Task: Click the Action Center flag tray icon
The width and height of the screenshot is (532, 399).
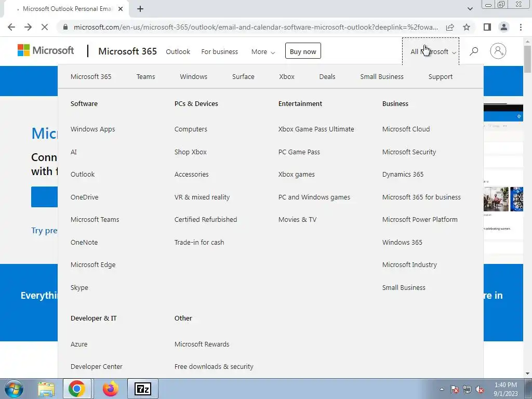Action: (x=454, y=390)
